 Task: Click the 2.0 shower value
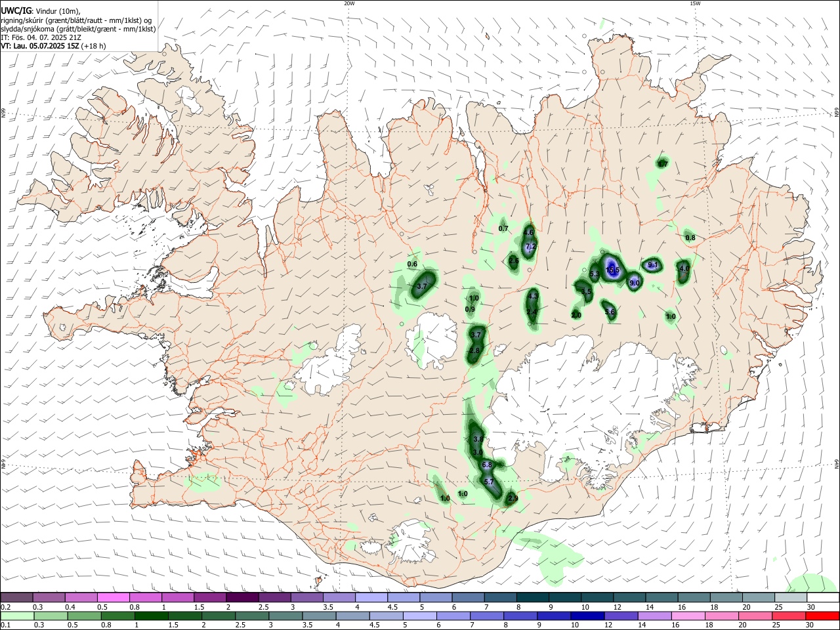pos(576,316)
